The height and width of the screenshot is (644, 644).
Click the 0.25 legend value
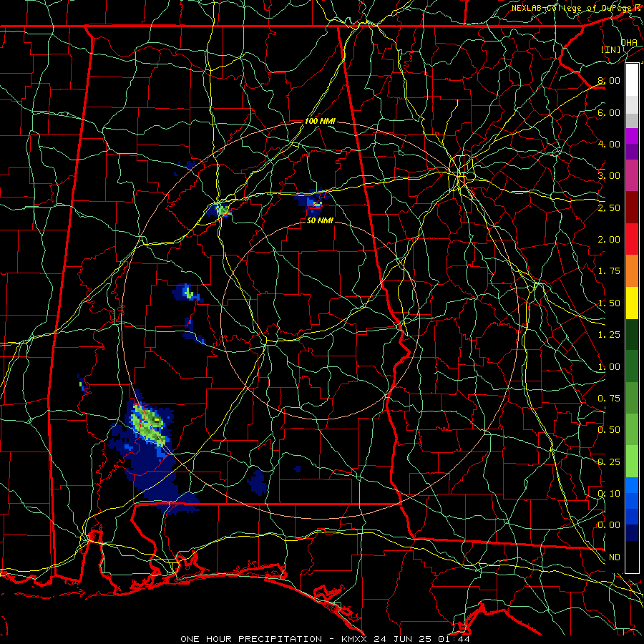pos(609,462)
